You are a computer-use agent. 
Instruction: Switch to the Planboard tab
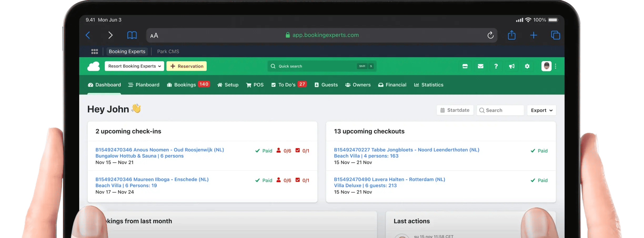pos(144,85)
